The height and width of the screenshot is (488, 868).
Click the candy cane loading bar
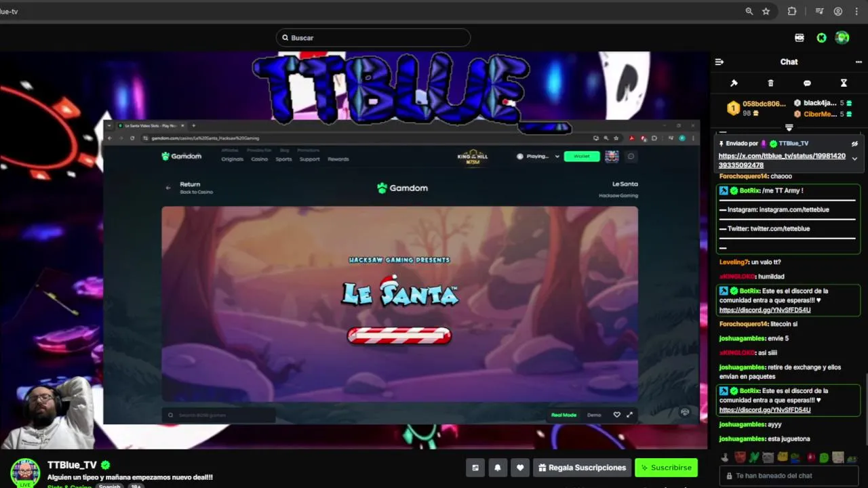tap(399, 335)
